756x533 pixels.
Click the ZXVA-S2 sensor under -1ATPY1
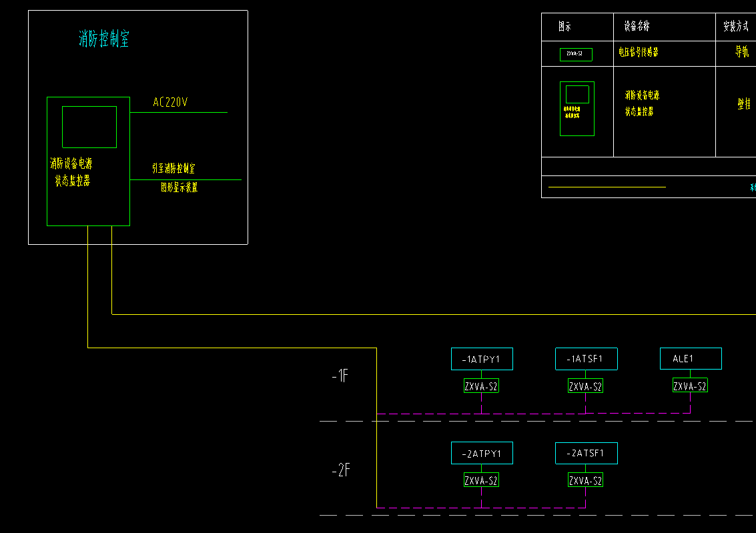tap(481, 386)
